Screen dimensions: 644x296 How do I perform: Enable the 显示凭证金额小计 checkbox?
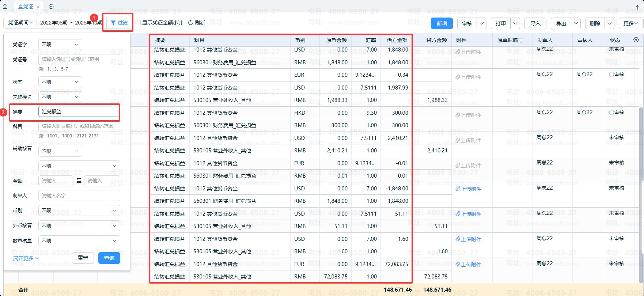[x=138, y=23]
